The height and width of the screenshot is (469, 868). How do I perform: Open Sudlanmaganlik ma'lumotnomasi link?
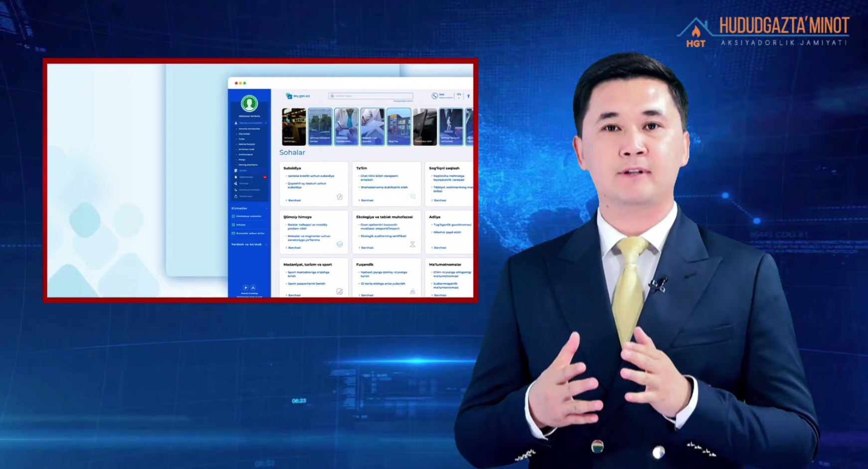(x=446, y=285)
